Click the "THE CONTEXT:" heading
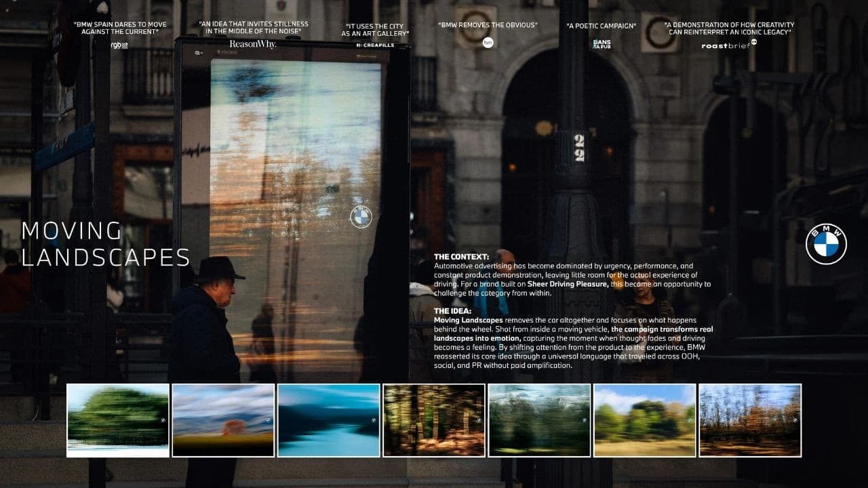868x488 pixels. [461, 257]
